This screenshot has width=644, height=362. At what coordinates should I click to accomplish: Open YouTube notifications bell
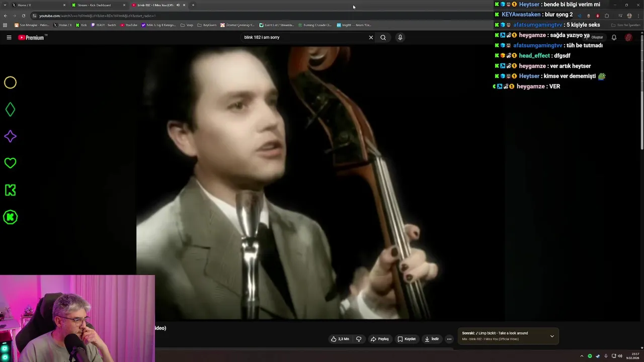[x=614, y=37]
